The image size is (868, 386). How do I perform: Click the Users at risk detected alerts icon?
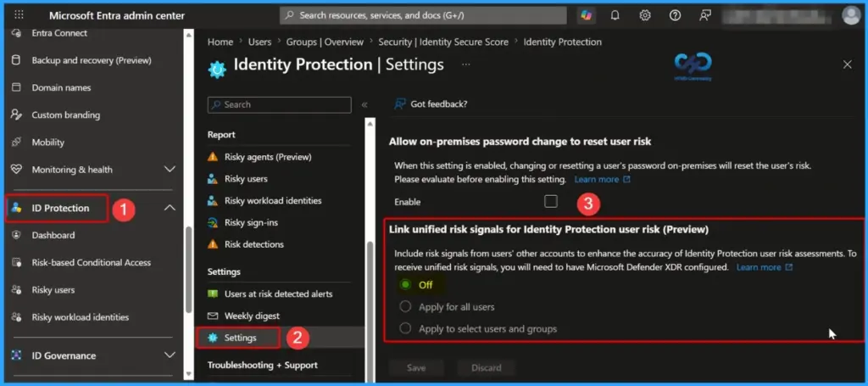pyautogui.click(x=213, y=294)
